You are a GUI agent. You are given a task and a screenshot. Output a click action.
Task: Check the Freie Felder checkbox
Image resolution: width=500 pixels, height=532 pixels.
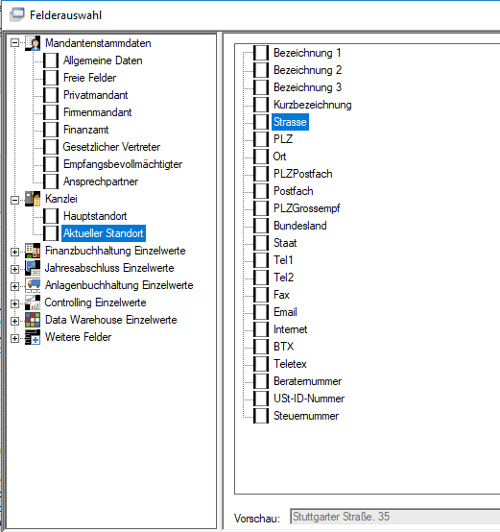[51, 78]
